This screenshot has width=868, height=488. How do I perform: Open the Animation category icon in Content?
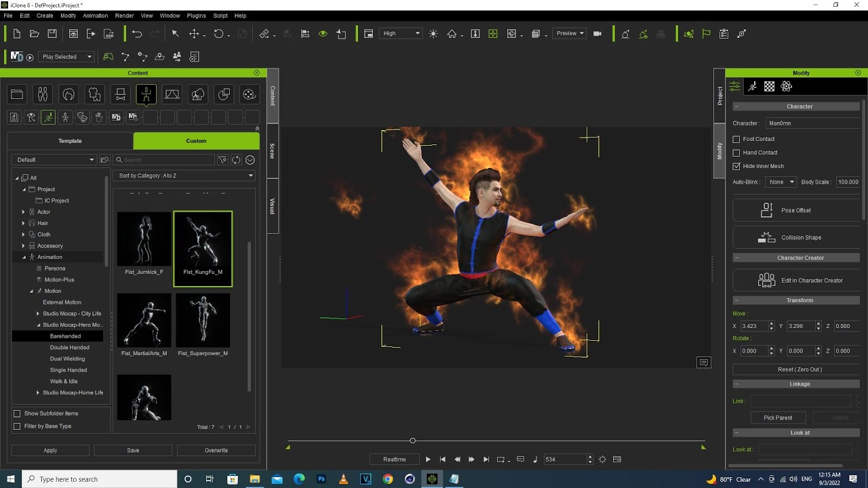[146, 95]
